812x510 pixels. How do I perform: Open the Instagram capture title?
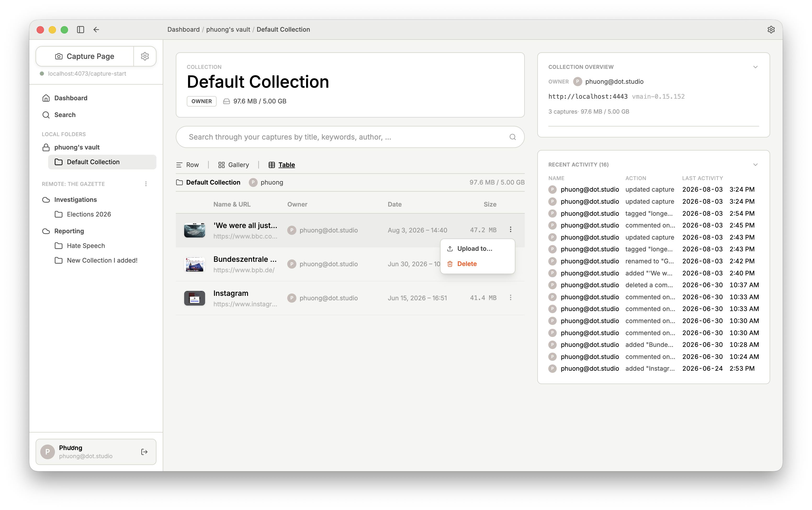[231, 293]
